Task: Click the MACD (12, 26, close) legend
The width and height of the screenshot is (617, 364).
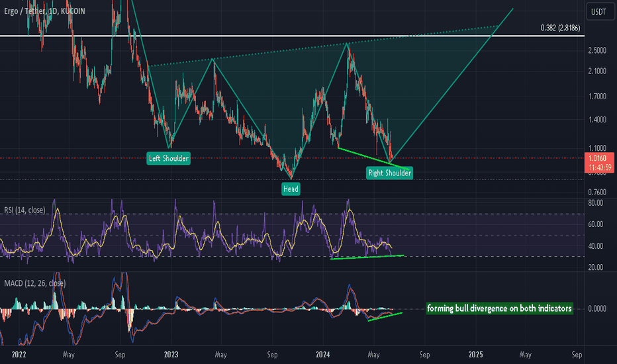Action: pos(35,283)
